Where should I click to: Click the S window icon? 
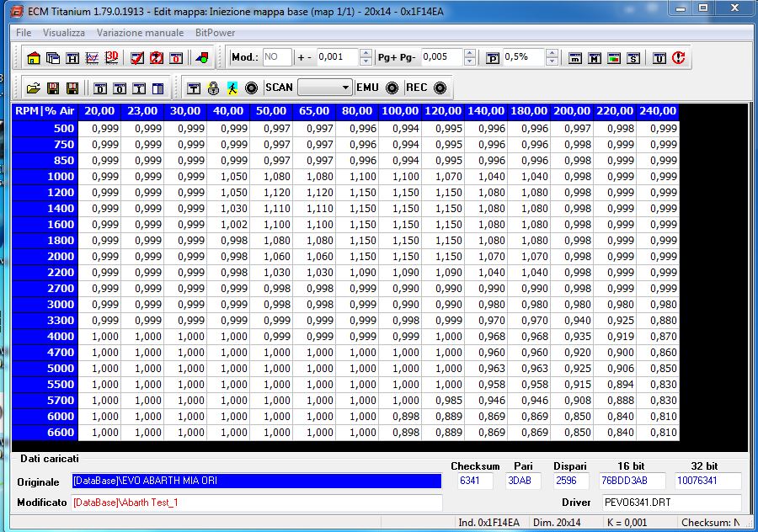633,58
